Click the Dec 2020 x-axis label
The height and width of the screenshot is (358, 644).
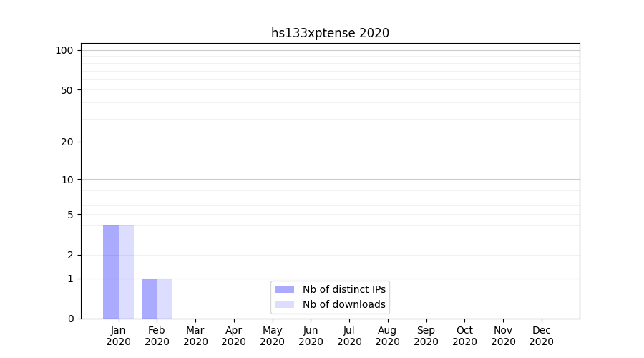[x=541, y=336]
